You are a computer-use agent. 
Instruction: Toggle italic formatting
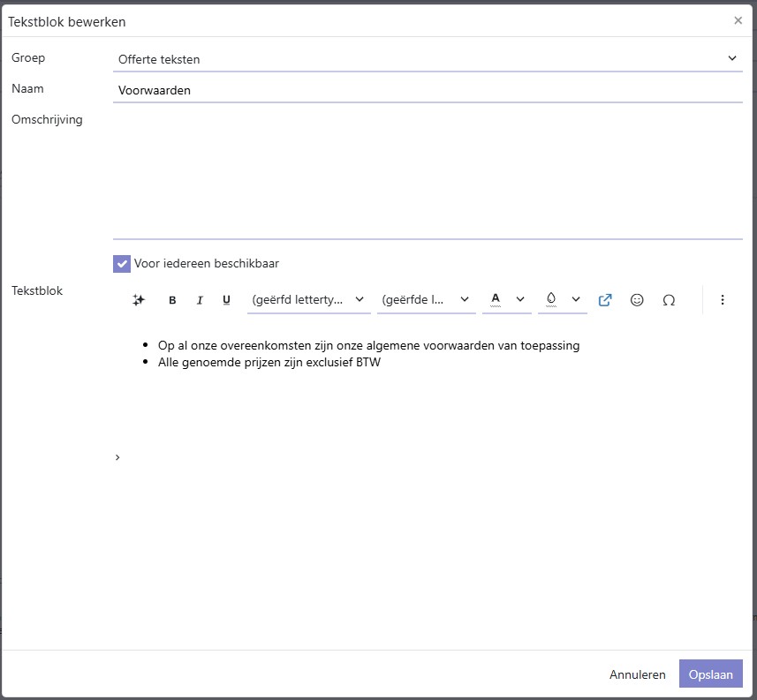point(200,300)
